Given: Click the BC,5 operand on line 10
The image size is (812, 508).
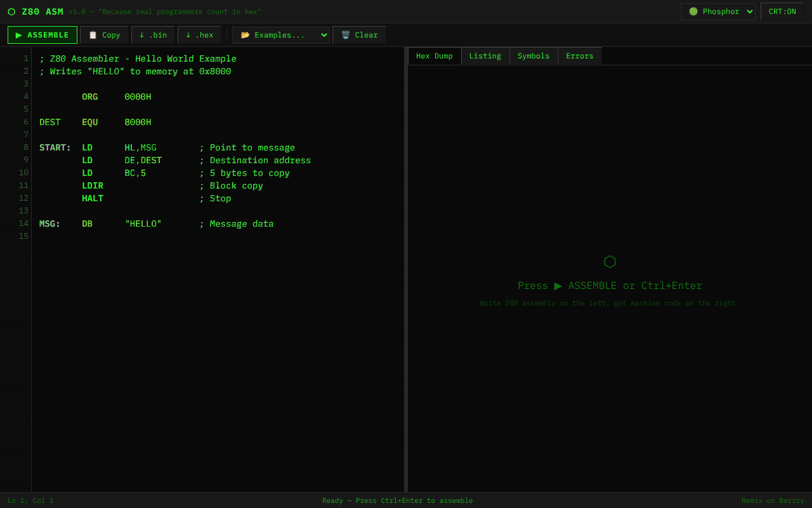Looking at the screenshot, I should pyautogui.click(x=135, y=173).
